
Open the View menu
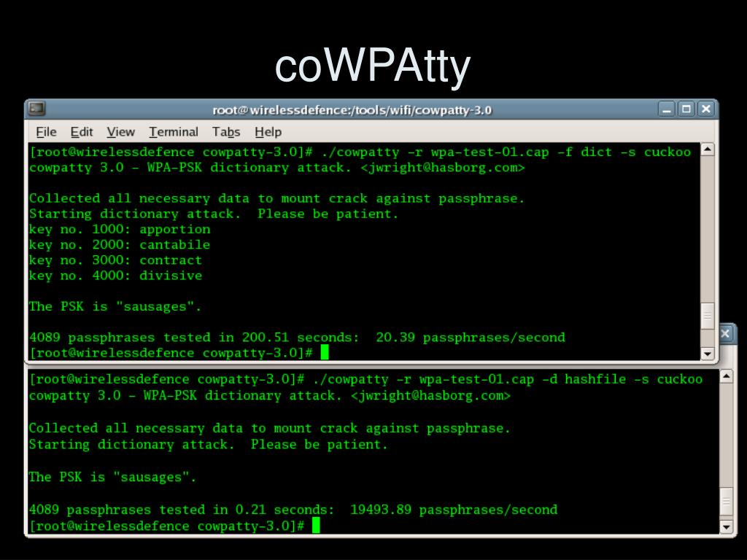[120, 132]
